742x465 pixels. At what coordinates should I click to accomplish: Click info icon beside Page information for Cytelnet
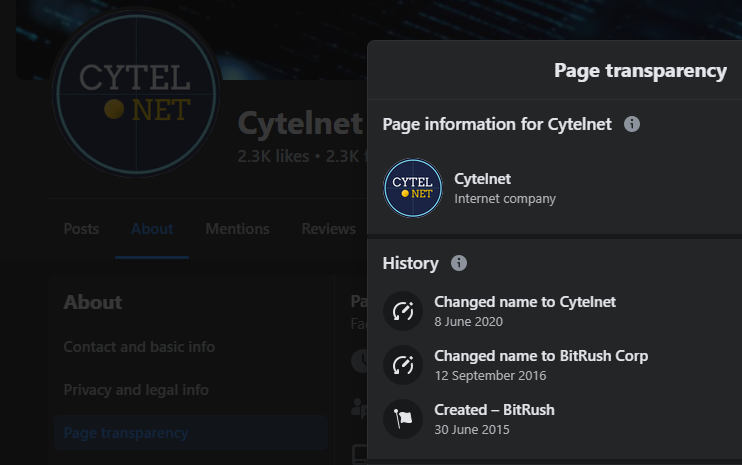pyautogui.click(x=632, y=125)
